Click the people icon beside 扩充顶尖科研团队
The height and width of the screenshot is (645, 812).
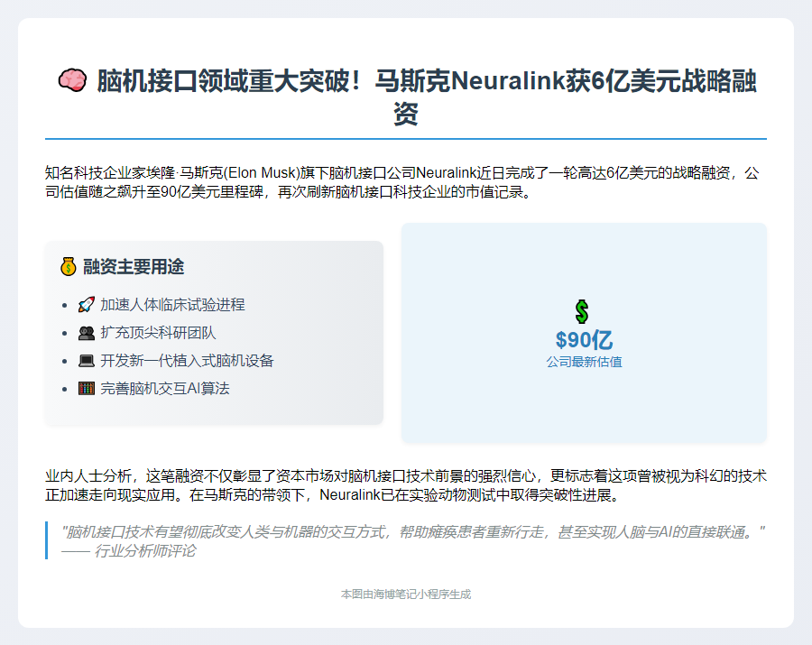click(87, 332)
